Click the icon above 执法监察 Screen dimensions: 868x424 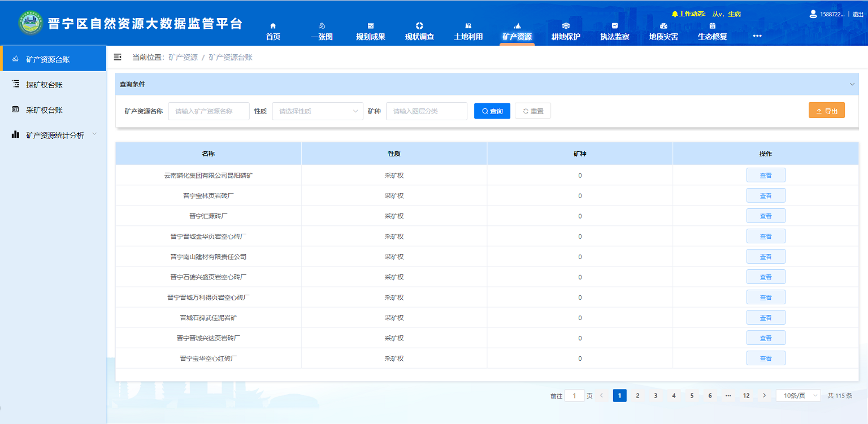[615, 26]
